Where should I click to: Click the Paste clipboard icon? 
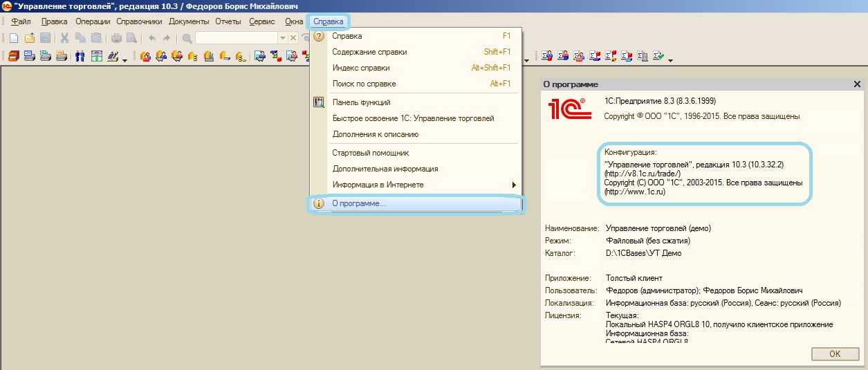pyautogui.click(x=96, y=38)
